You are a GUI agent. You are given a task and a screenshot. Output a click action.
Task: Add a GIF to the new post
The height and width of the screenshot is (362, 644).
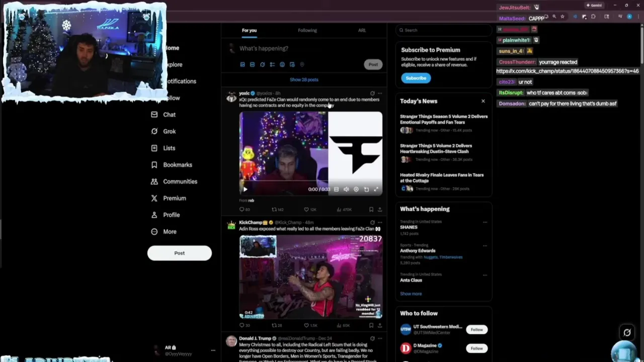252,64
